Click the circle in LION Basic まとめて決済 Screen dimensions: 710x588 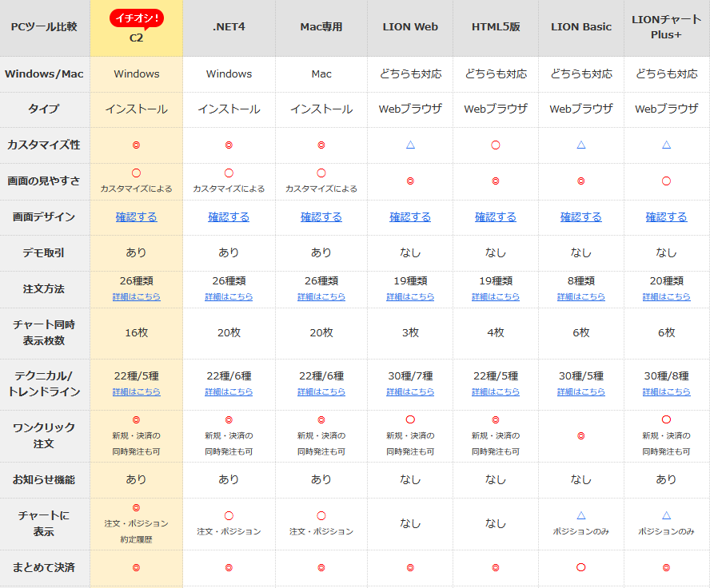(x=581, y=567)
